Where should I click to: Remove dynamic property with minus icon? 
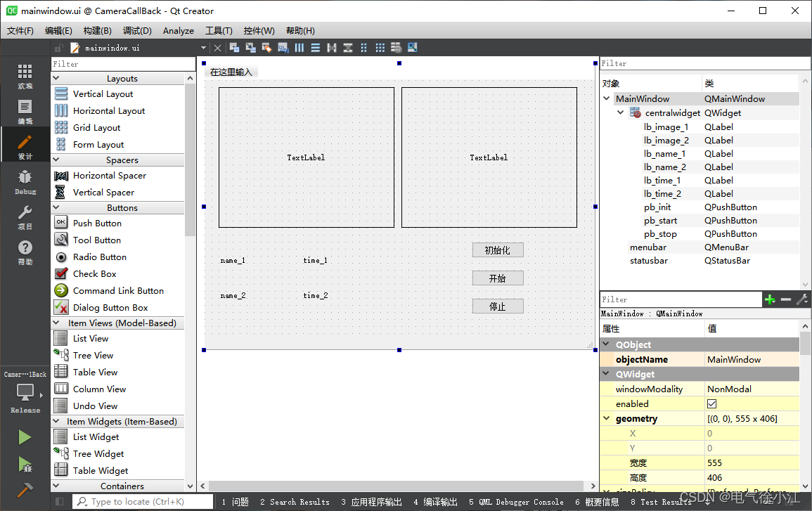point(786,299)
